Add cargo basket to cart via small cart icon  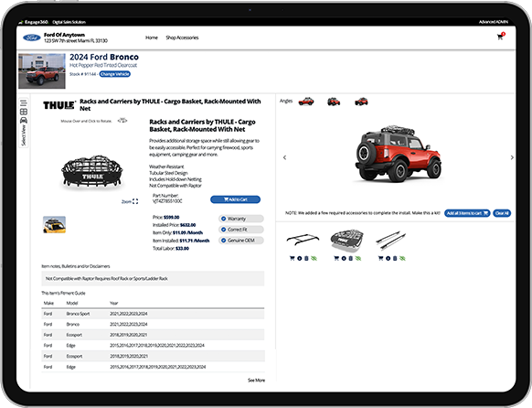[336, 258]
